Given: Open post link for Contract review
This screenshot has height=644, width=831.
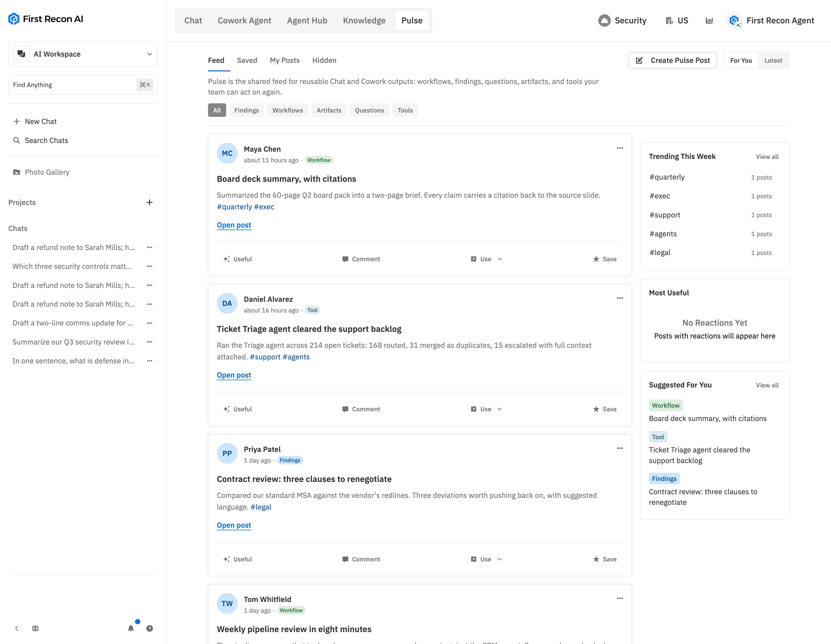Looking at the screenshot, I should [234, 525].
